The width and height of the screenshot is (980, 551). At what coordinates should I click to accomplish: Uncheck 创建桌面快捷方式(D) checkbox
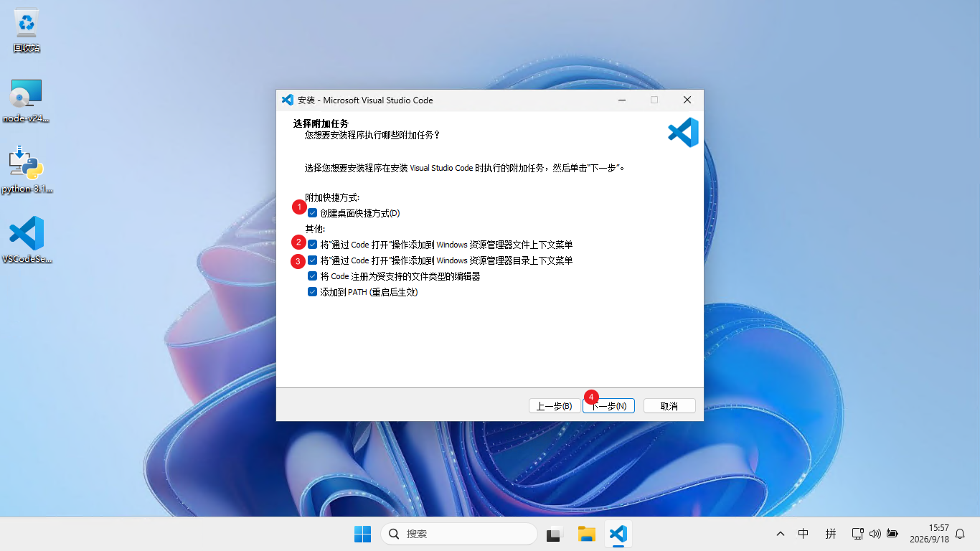pyautogui.click(x=313, y=213)
